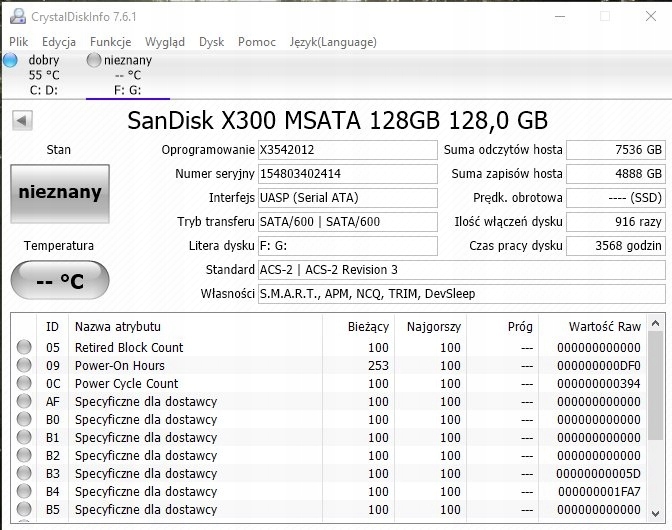Click status orb in the B5 attribute row
672x530 pixels.
click(x=24, y=509)
